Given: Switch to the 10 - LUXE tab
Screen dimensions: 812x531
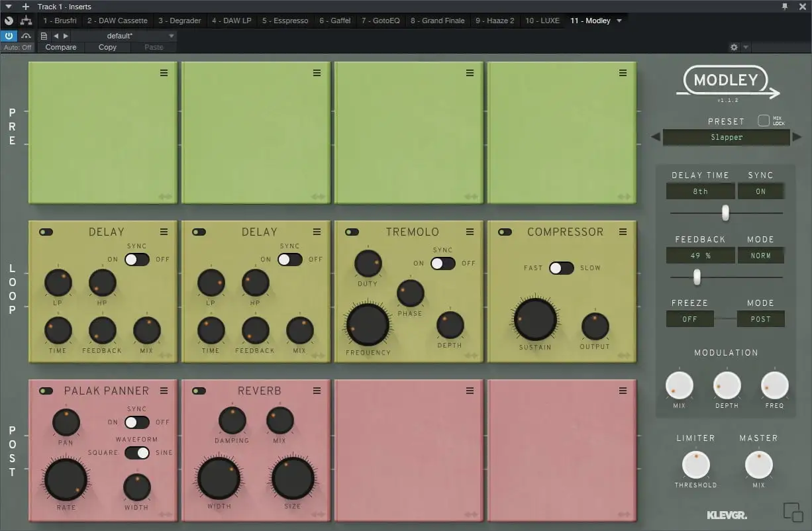Looking at the screenshot, I should click(x=542, y=21).
